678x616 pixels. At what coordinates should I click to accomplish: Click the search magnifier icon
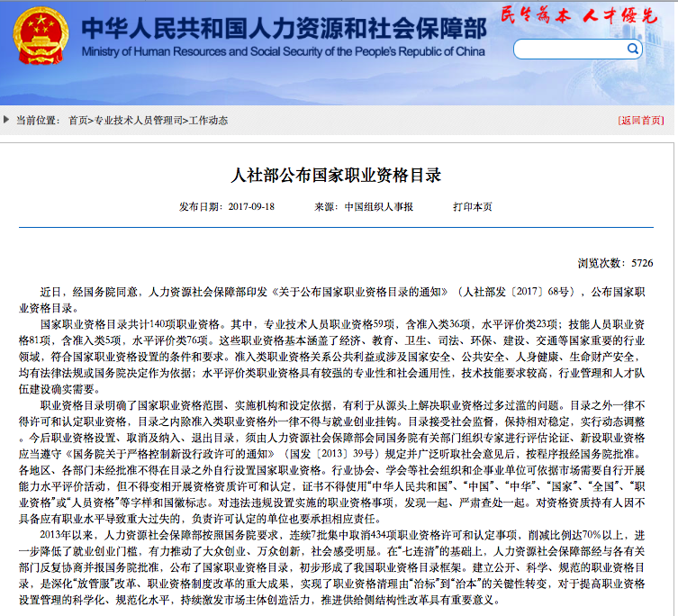coord(632,49)
